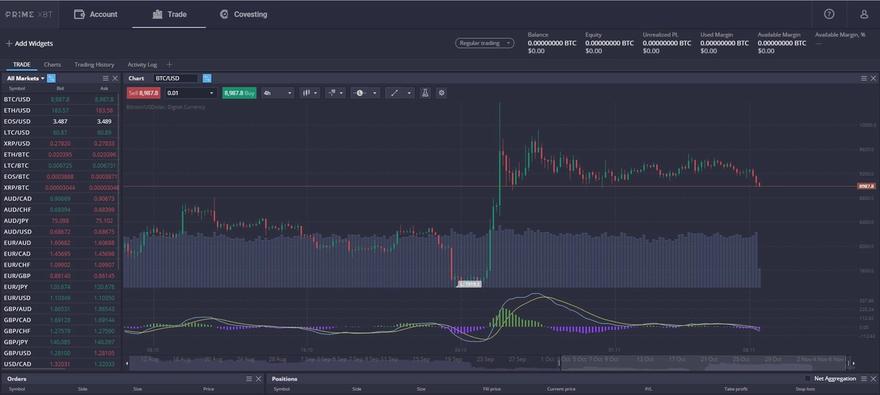Open the Account menu
This screenshot has width=880, height=395.
tap(96, 15)
